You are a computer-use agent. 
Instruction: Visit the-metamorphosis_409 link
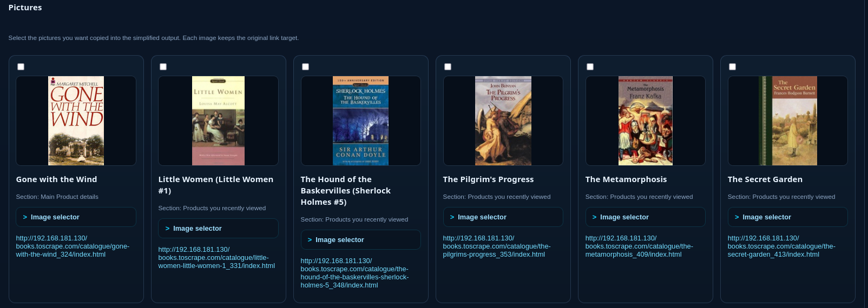pyautogui.click(x=639, y=246)
